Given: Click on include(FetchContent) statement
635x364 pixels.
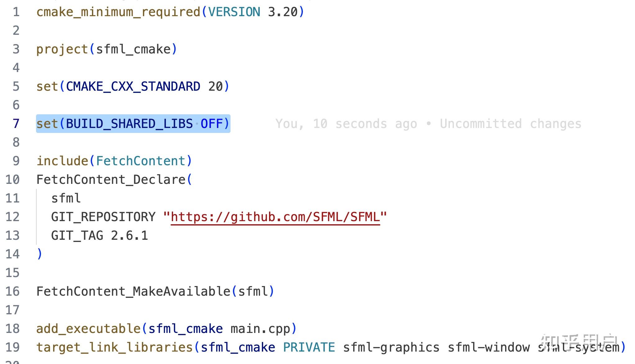Looking at the screenshot, I should 114,161.
